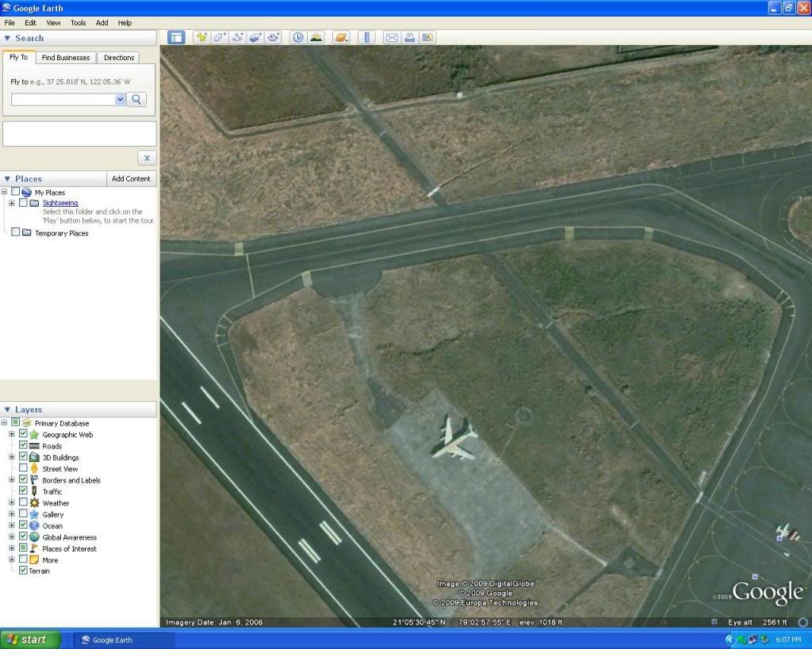
Task: Open the Tools menu
Action: (79, 23)
